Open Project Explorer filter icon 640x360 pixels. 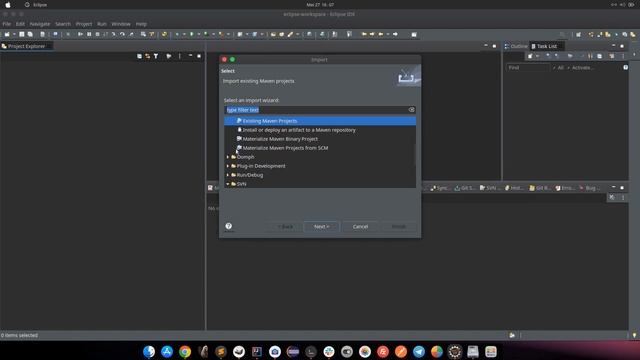pyautogui.click(x=156, y=56)
